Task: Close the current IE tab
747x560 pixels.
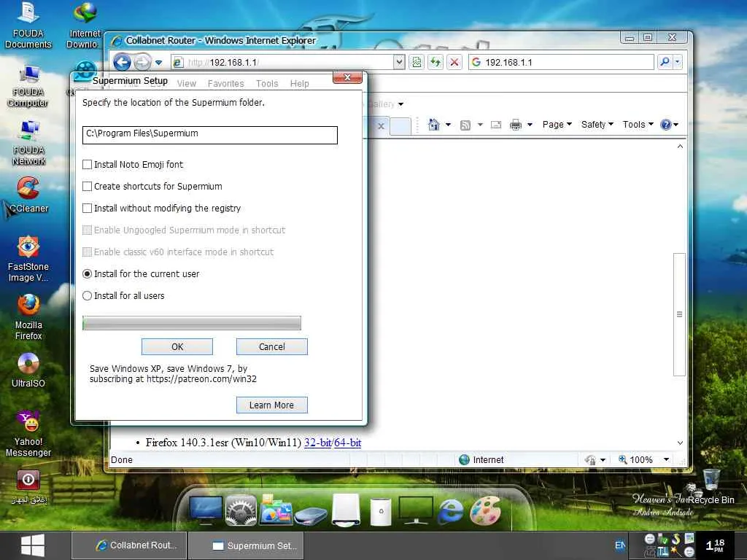Action: tap(381, 126)
